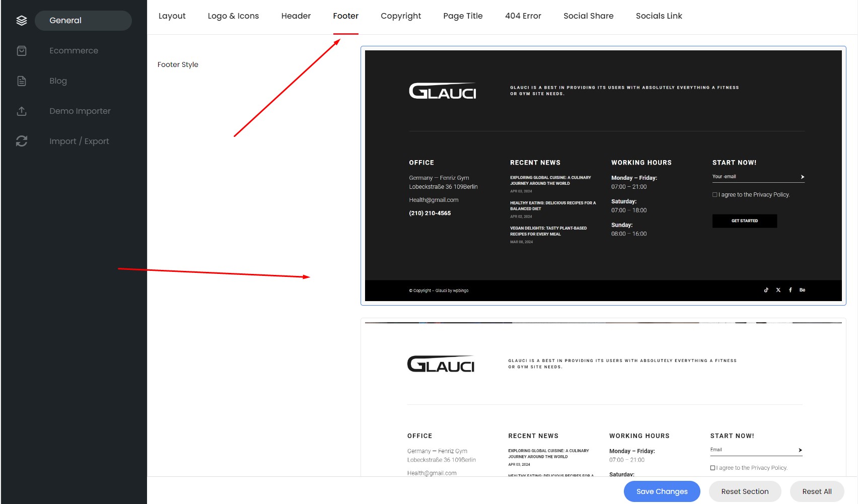
Task: Open the 404 Error tab
Action: [523, 16]
